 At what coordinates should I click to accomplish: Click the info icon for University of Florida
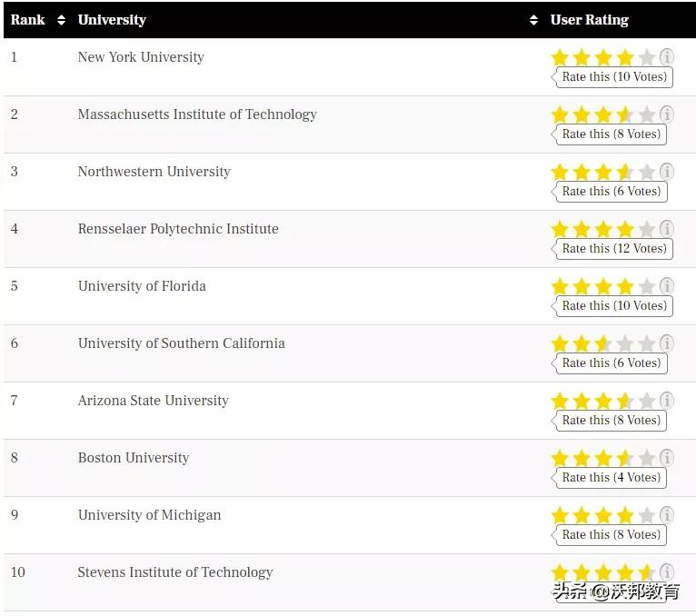[x=667, y=286]
